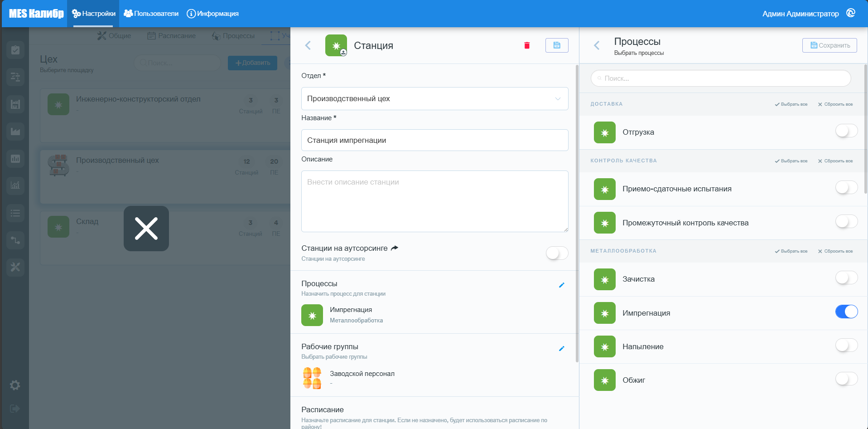The height and width of the screenshot is (429, 868).
Task: Click the Добавить button
Action: pos(252,63)
